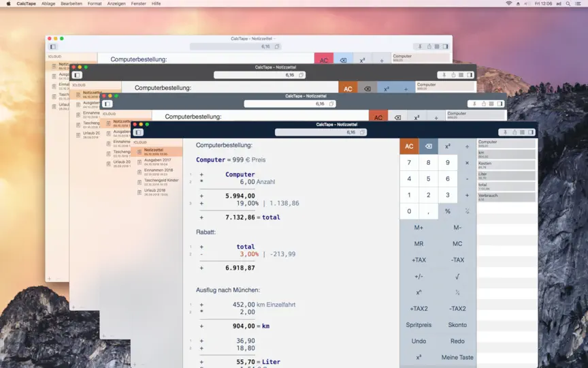
Task: Click the +TAX key
Action: point(419,260)
